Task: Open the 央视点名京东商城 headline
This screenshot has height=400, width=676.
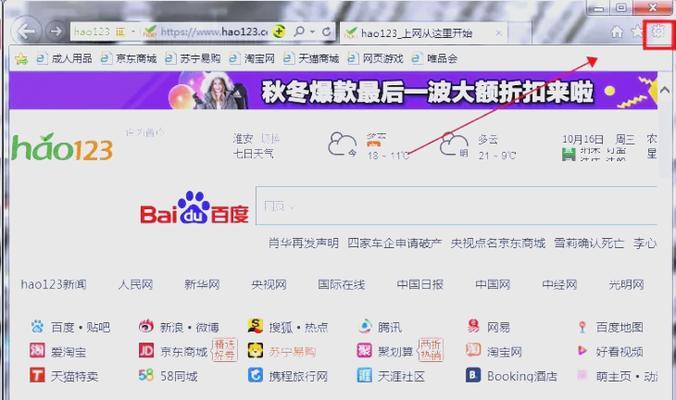Action: click(x=498, y=243)
